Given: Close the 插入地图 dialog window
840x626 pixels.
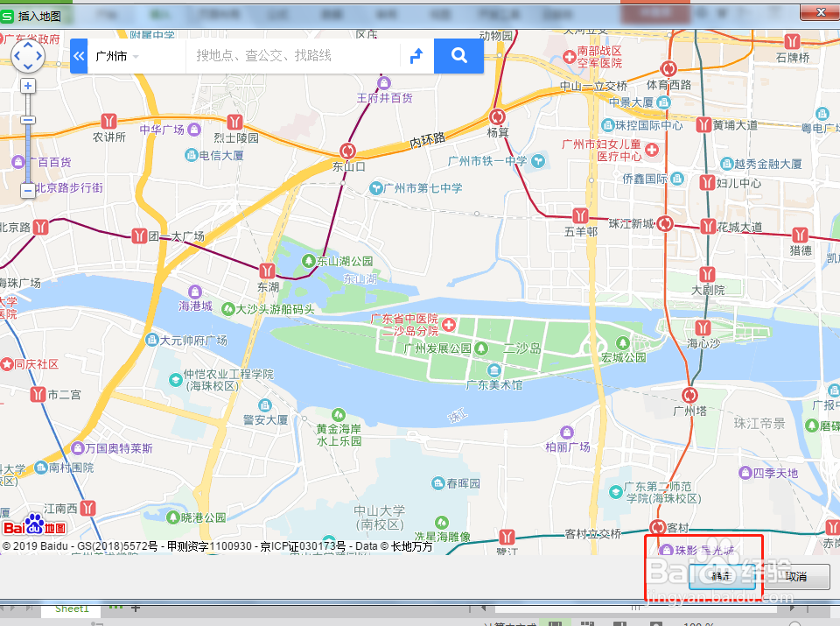Looking at the screenshot, I should 820,11.
